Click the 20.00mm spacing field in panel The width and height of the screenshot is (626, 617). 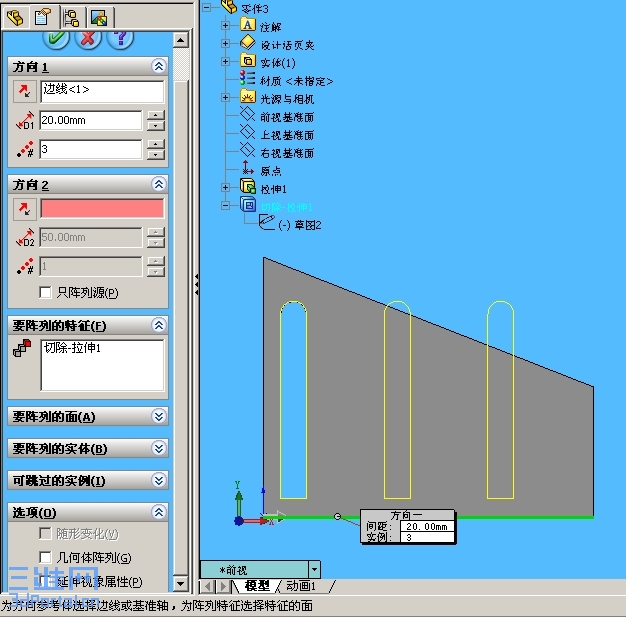tap(91, 121)
